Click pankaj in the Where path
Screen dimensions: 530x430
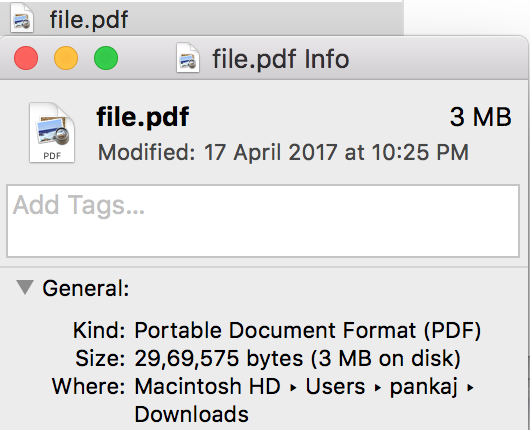coord(424,387)
